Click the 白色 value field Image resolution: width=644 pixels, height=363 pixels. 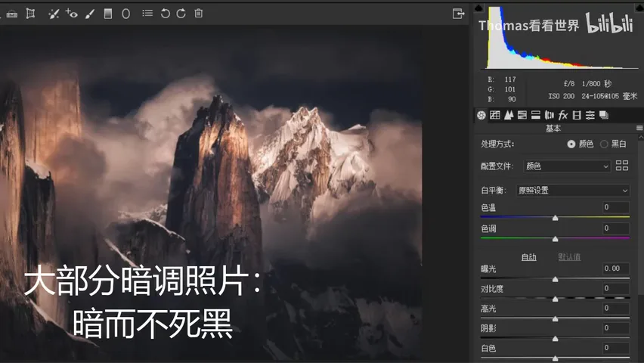pyautogui.click(x=615, y=348)
